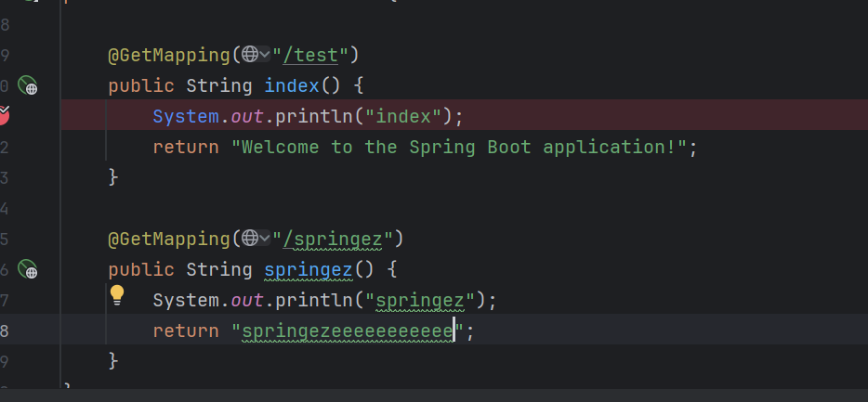Viewport: 868px width, 402px height.
Task: Click the springez method name
Action: click(x=309, y=270)
